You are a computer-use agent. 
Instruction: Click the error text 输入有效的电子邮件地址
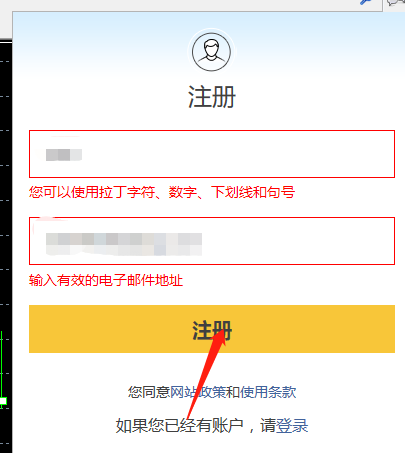pos(106,280)
